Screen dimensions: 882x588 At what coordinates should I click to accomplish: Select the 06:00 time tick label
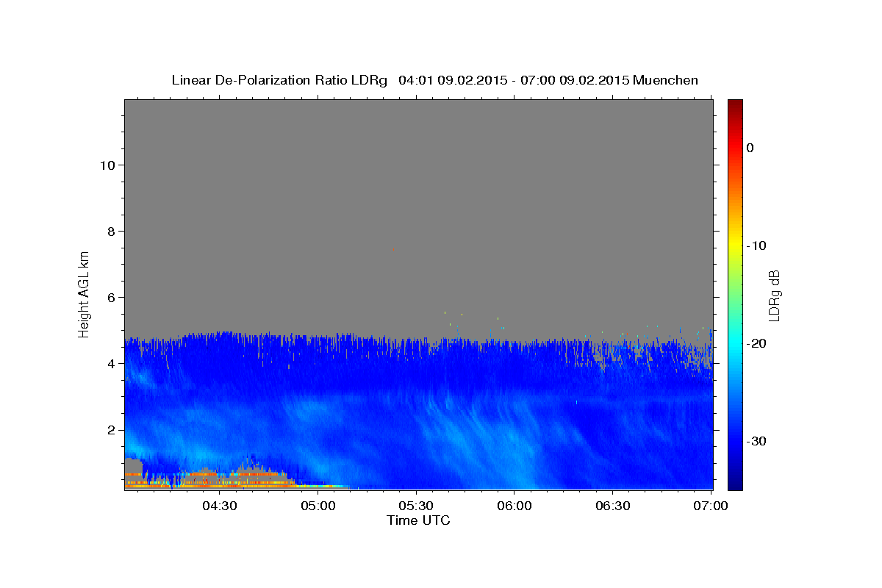coord(514,506)
